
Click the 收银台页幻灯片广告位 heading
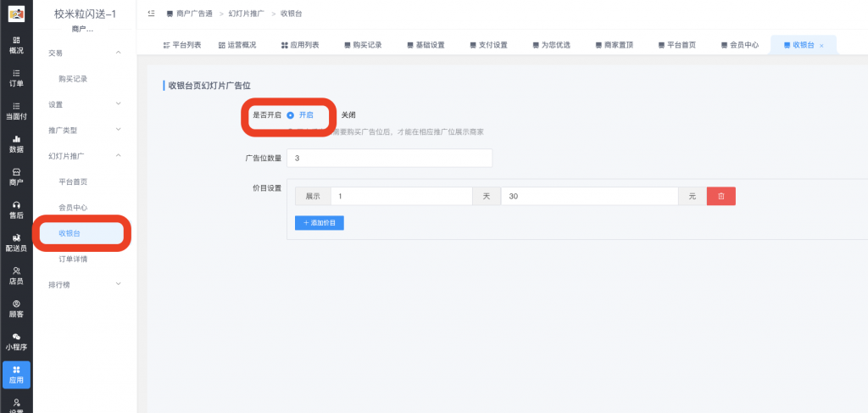[210, 86]
